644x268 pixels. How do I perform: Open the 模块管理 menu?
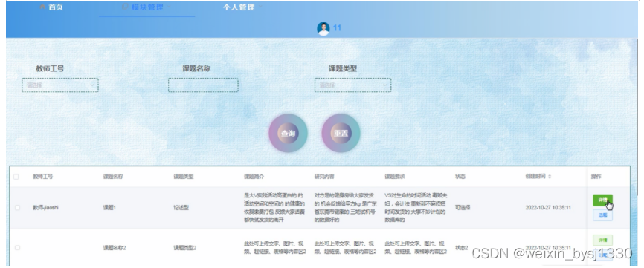tap(147, 7)
